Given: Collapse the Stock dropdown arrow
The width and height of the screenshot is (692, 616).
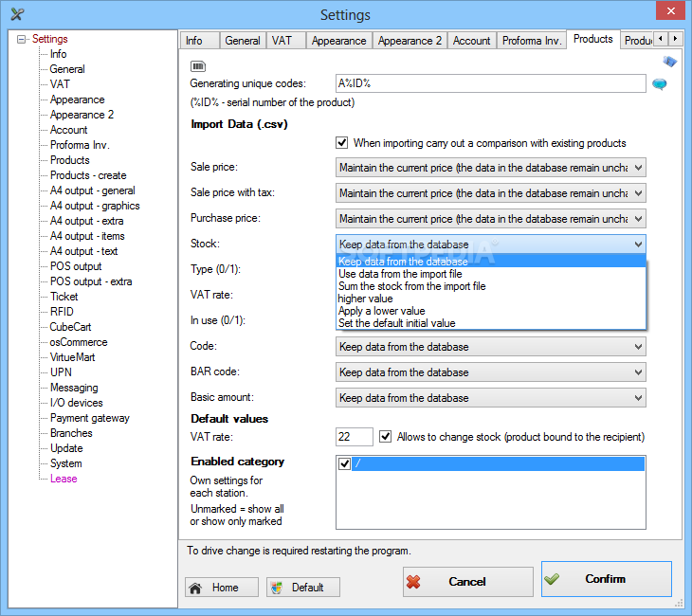Looking at the screenshot, I should (x=638, y=244).
